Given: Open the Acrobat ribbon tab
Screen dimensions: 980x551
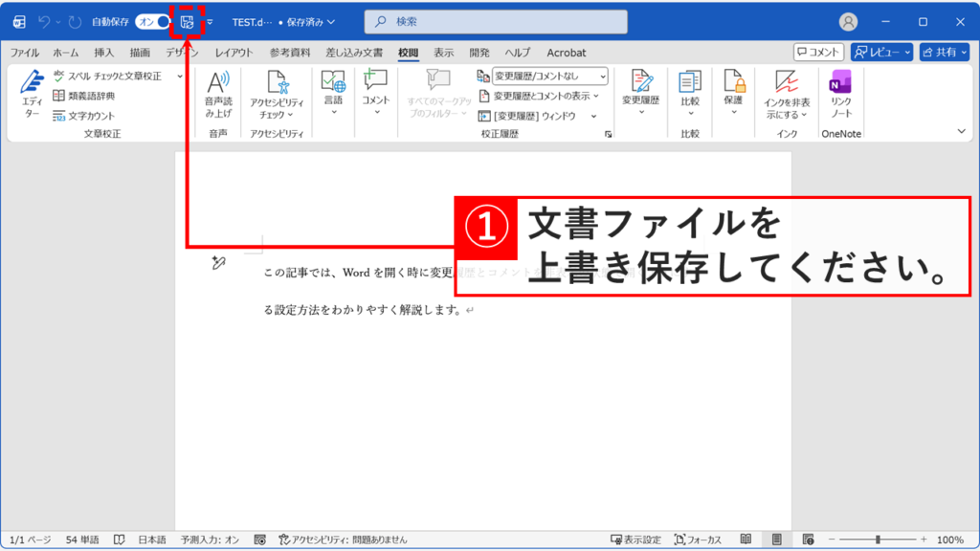Looking at the screenshot, I should pyautogui.click(x=568, y=53).
